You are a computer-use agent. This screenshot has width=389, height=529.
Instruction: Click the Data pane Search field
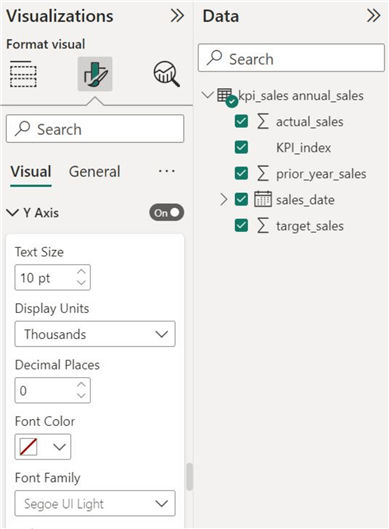click(291, 58)
